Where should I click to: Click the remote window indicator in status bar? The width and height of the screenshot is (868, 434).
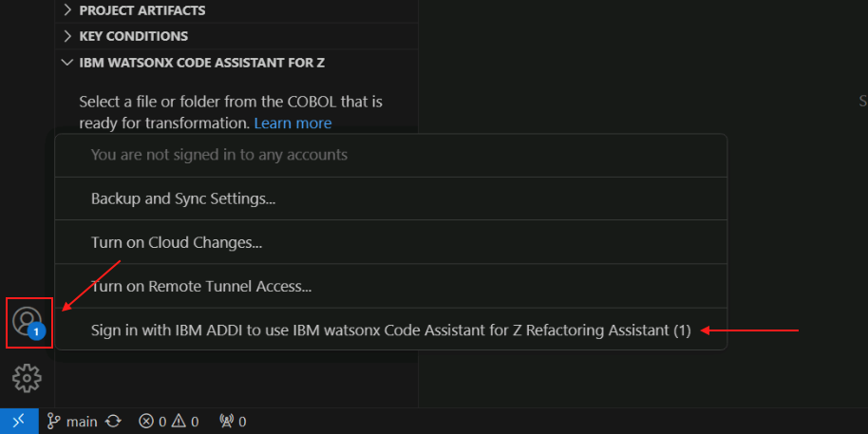19,422
